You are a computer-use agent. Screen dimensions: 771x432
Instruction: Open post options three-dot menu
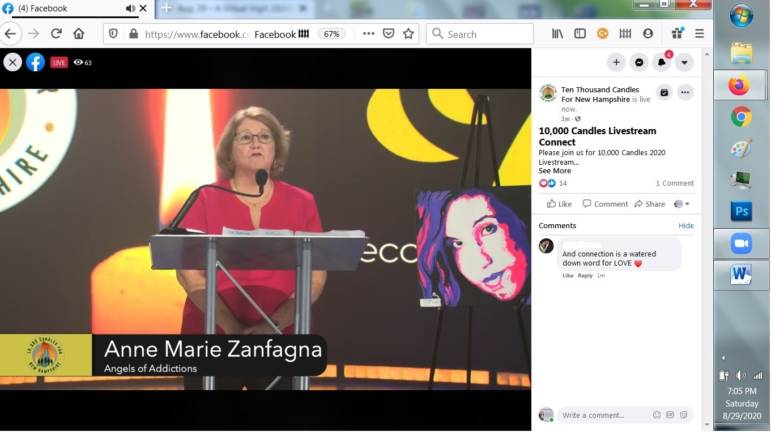pyautogui.click(x=685, y=93)
